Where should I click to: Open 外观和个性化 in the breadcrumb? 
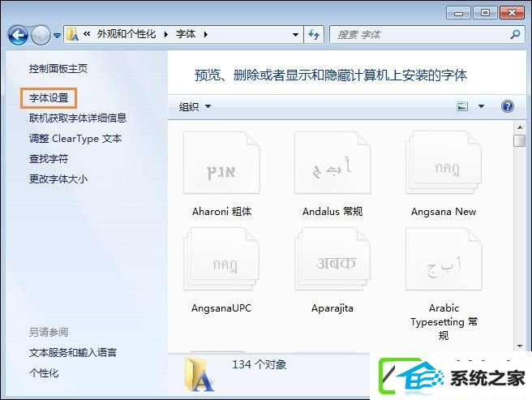127,34
